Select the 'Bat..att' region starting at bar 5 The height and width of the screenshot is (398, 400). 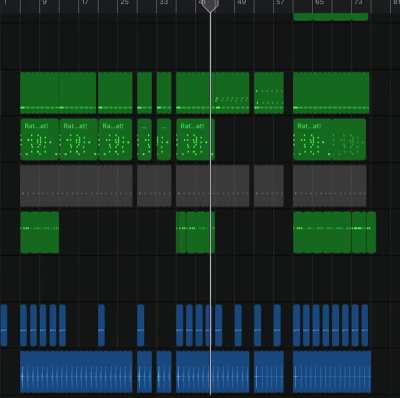click(x=40, y=139)
